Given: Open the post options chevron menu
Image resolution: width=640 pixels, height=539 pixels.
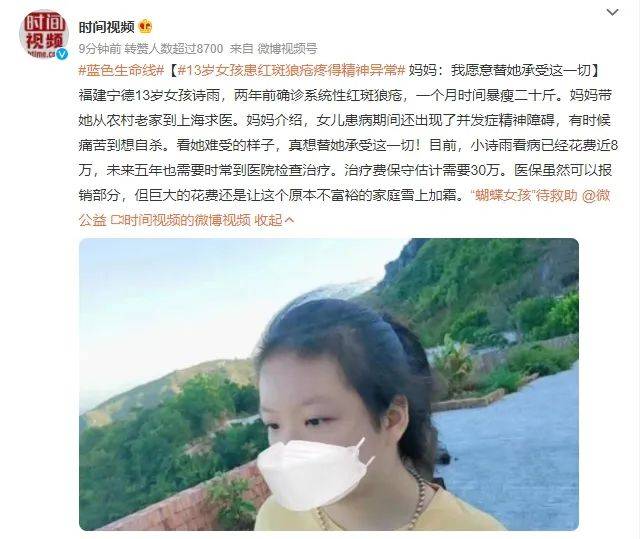Looking at the screenshot, I should tap(612, 13).
